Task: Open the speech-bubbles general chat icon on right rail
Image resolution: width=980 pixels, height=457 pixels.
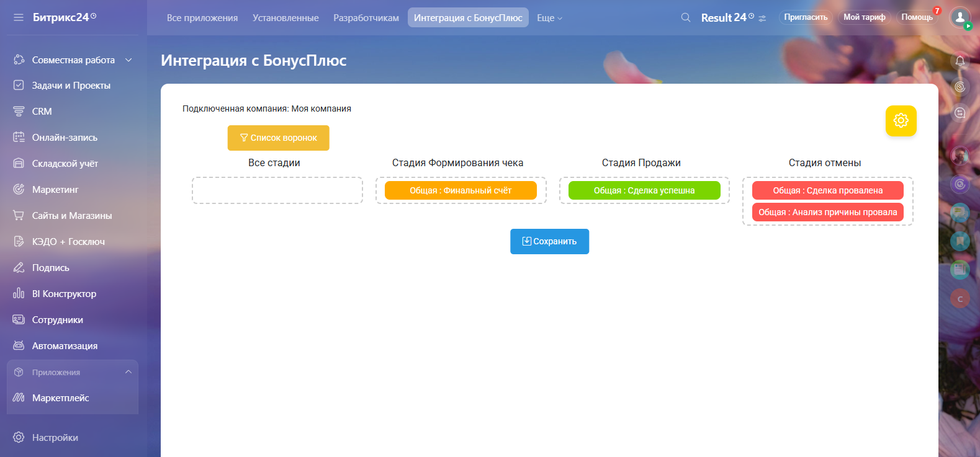Action: point(960,213)
